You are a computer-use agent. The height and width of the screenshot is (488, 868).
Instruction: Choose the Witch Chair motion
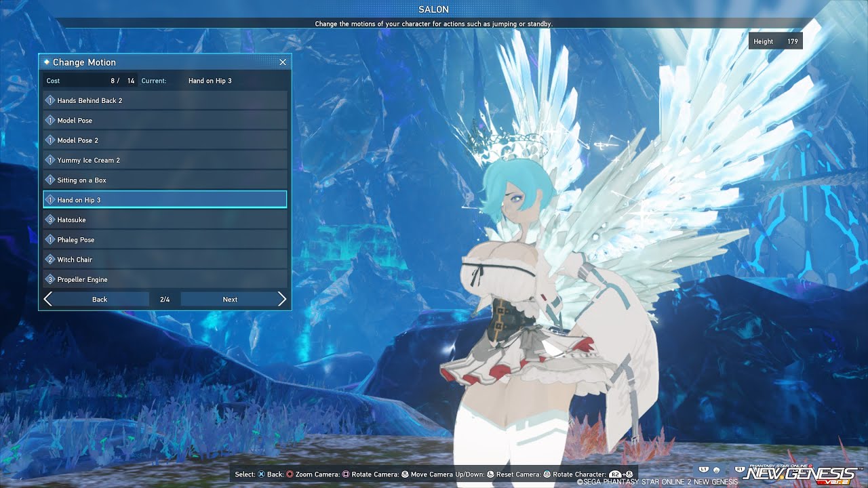[x=165, y=260]
